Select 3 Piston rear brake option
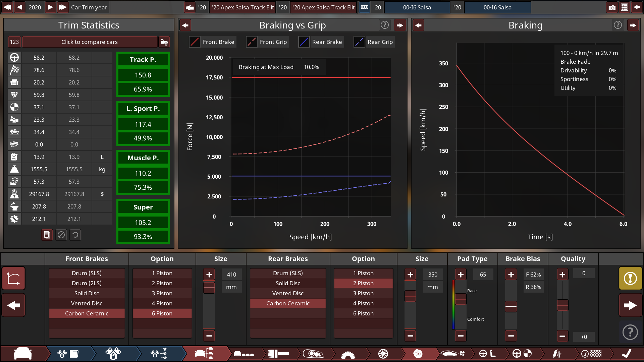 [x=363, y=293]
